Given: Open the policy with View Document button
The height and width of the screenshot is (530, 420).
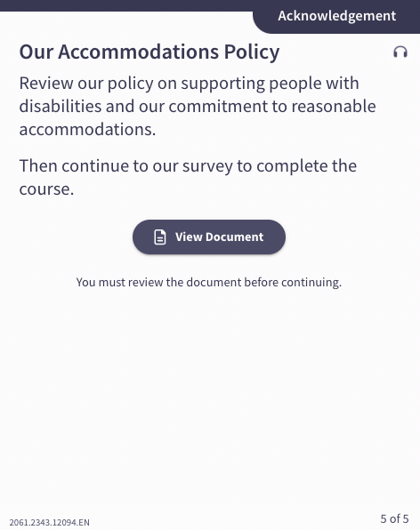Looking at the screenshot, I should coord(209,237).
